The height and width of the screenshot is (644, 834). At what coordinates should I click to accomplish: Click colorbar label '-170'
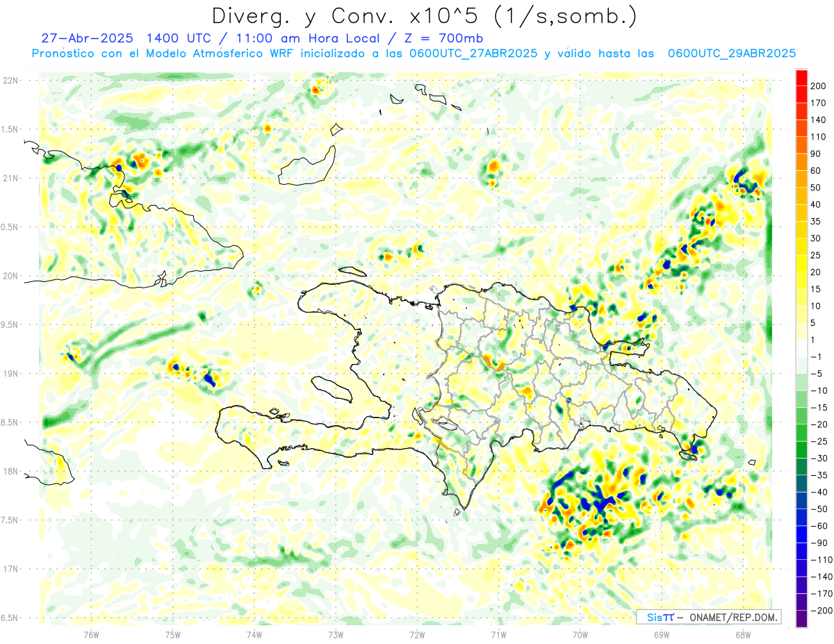click(821, 593)
